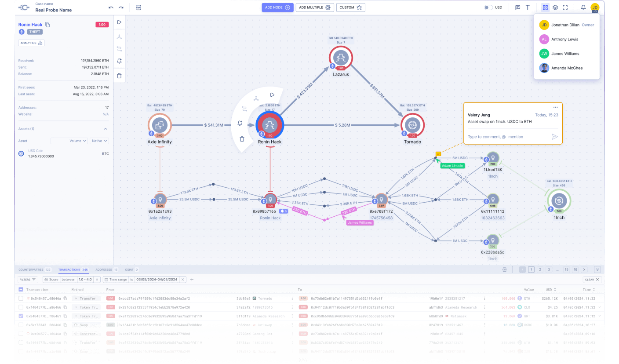Click the Custom button
The height and width of the screenshot is (364, 619).
351,7
